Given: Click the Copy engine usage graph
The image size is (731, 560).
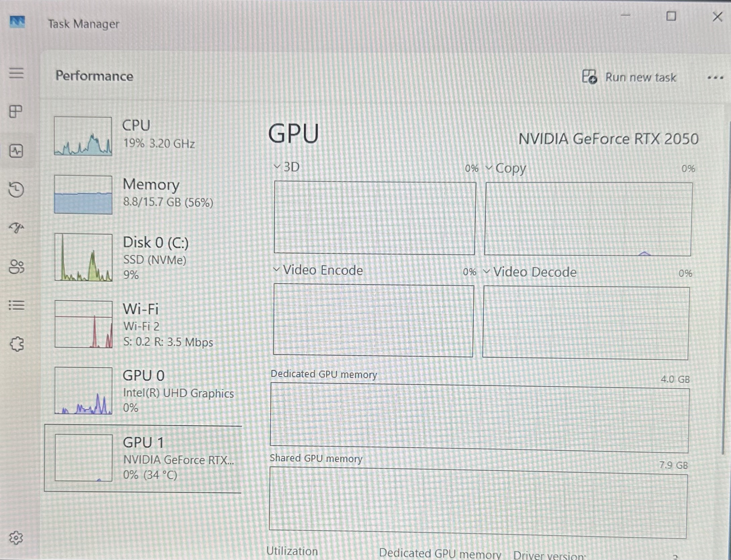Looking at the screenshot, I should coord(588,219).
